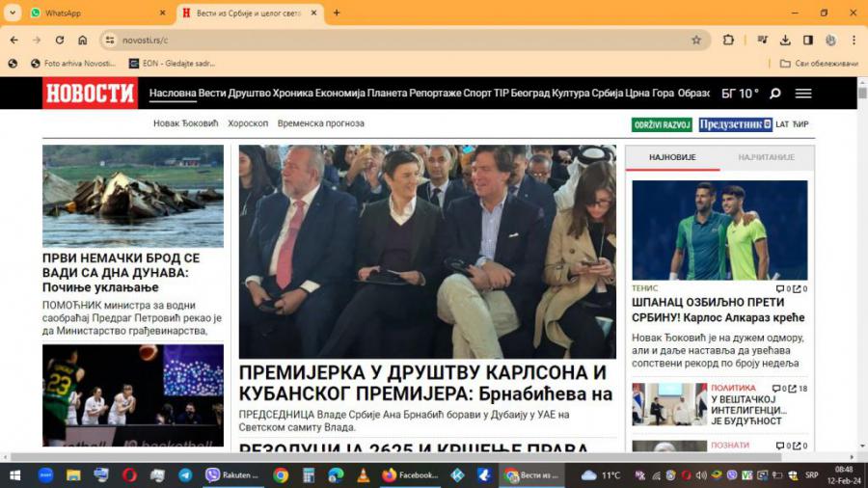Viewport: 868px width, 488px height.
Task: Click the Održivi razvoj green badge
Action: click(662, 124)
